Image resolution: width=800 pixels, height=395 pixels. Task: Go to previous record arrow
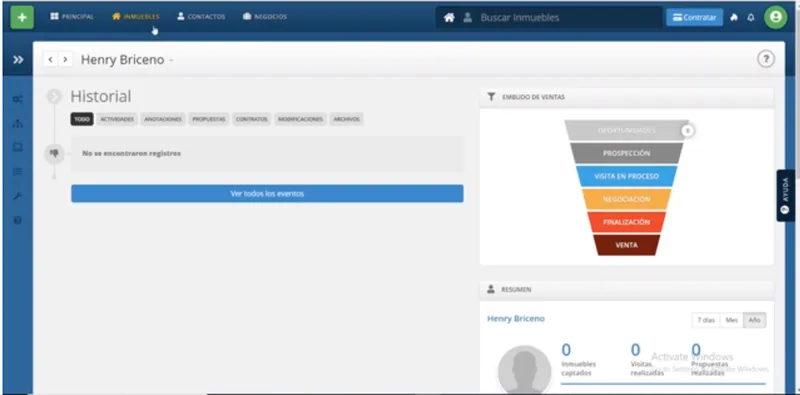click(x=50, y=59)
